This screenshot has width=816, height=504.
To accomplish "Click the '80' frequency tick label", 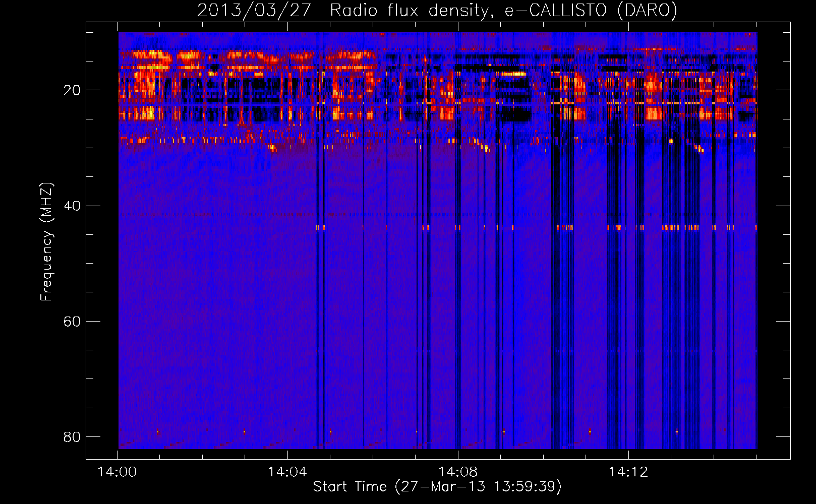I will pos(72,436).
